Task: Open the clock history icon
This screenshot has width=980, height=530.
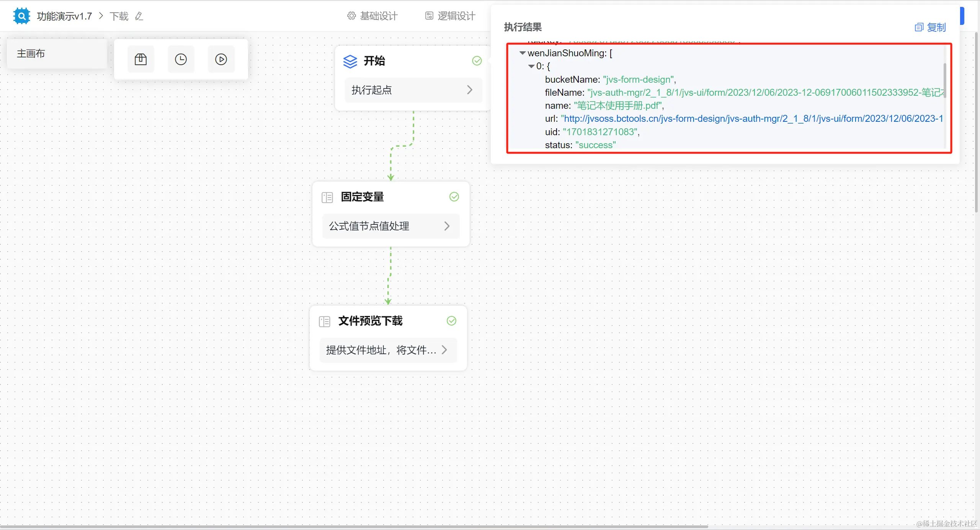Action: [181, 59]
